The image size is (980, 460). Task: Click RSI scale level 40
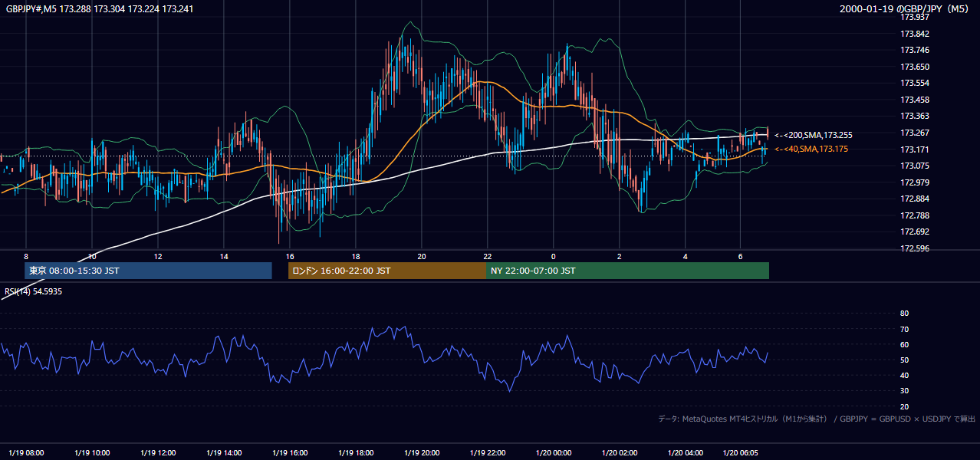point(904,375)
